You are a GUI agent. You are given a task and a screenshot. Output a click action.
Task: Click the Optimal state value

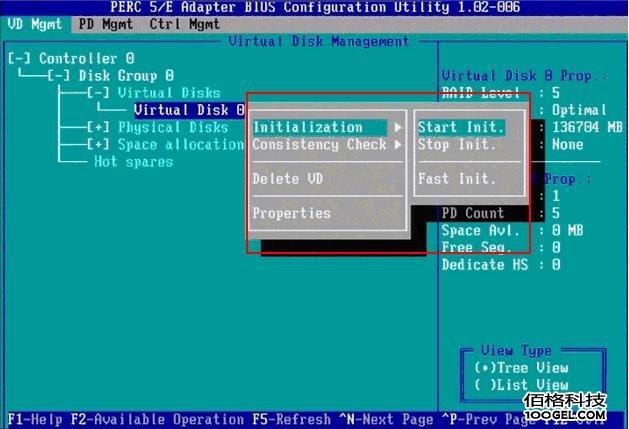579,110
